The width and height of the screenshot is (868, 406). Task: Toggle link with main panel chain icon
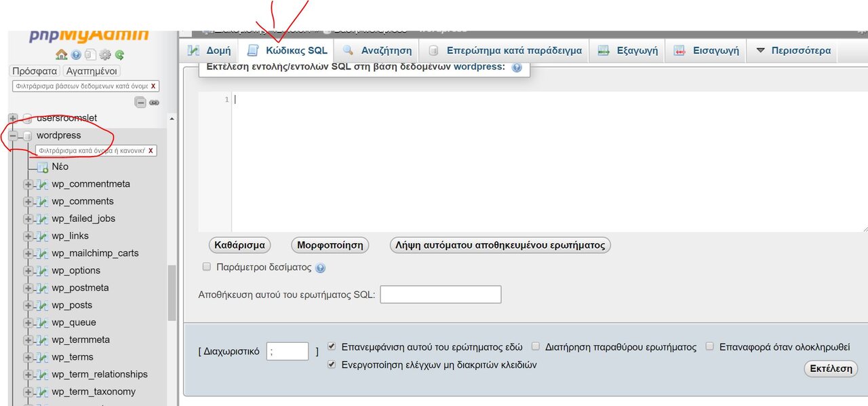click(155, 103)
